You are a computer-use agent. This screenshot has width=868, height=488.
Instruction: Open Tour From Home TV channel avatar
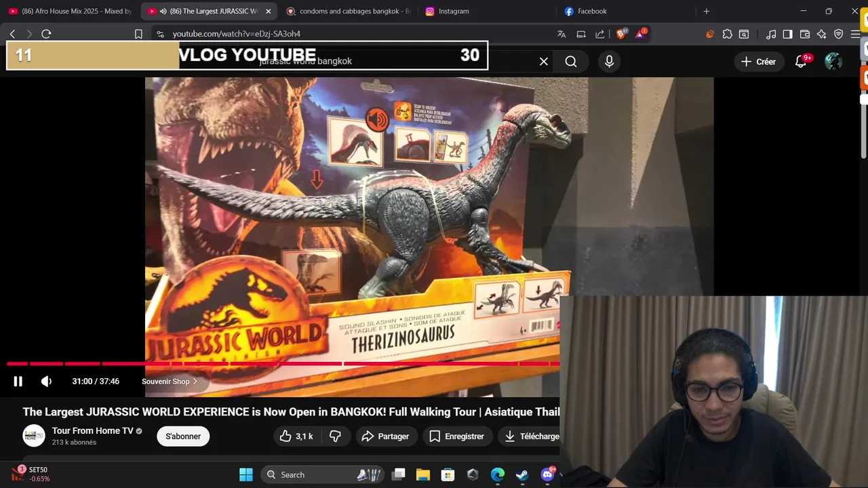click(34, 436)
